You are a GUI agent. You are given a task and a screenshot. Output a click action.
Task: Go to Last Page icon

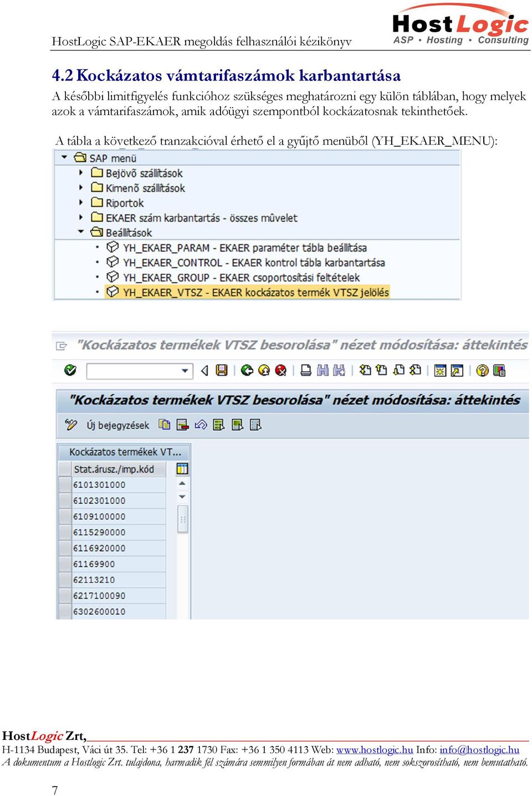(x=415, y=370)
